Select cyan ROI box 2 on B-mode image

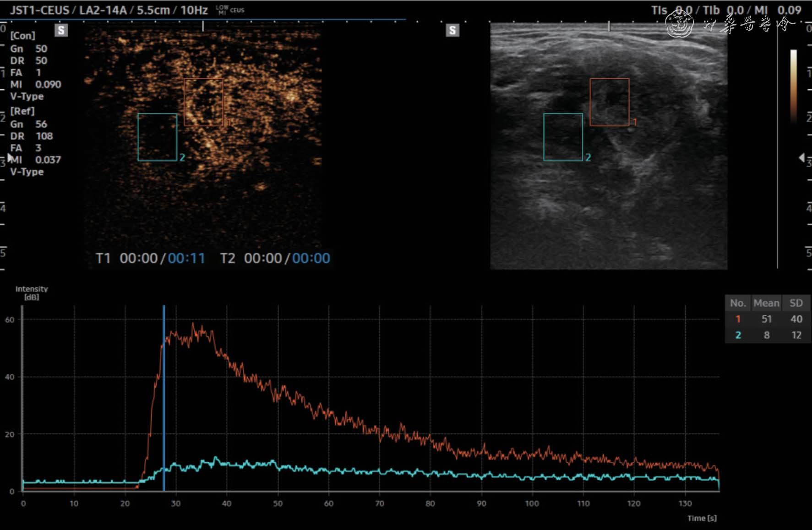click(x=563, y=137)
